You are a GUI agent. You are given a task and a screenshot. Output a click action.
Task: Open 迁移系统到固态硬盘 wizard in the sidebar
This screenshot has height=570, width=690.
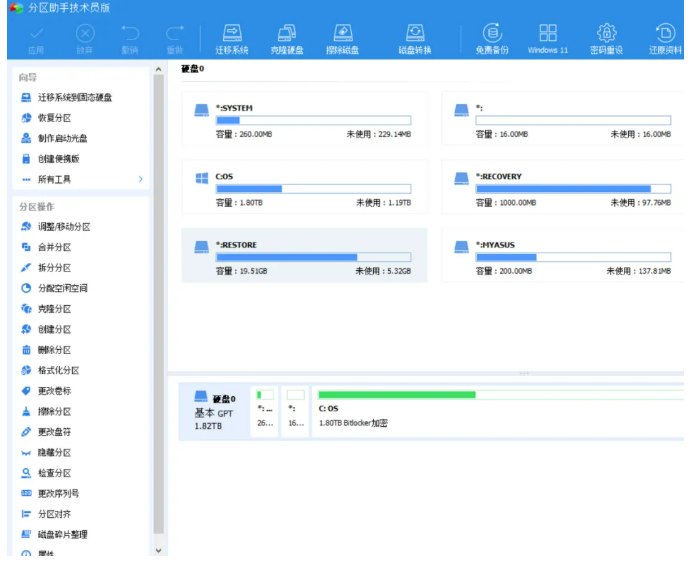(x=74, y=97)
